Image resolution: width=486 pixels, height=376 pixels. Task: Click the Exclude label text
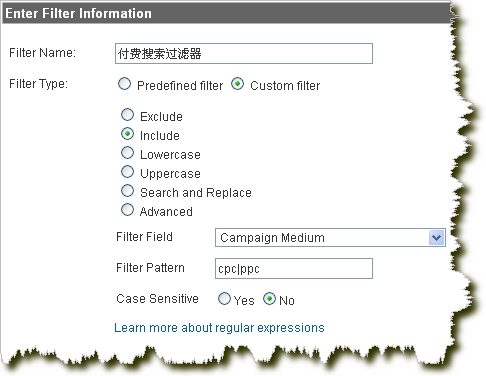pyautogui.click(x=161, y=117)
